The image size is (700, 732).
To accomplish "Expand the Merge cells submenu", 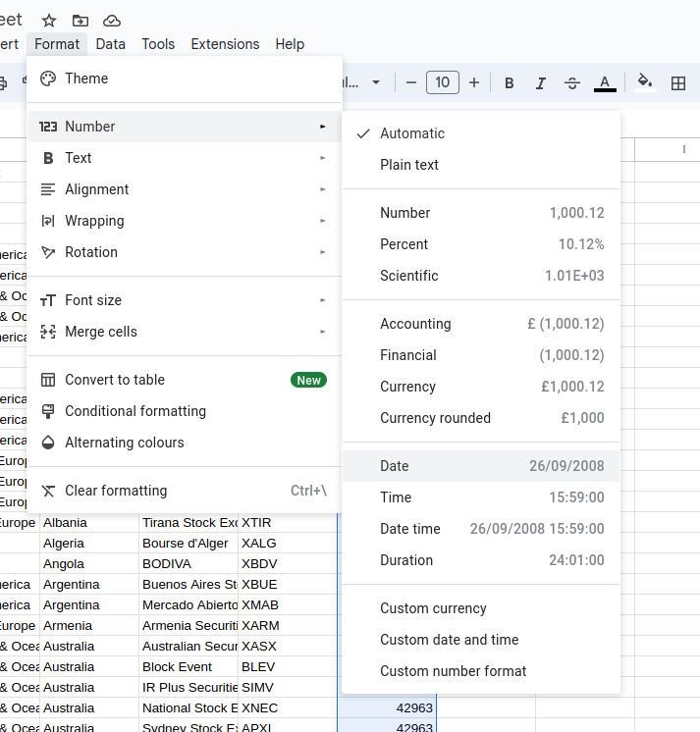I will tap(185, 332).
